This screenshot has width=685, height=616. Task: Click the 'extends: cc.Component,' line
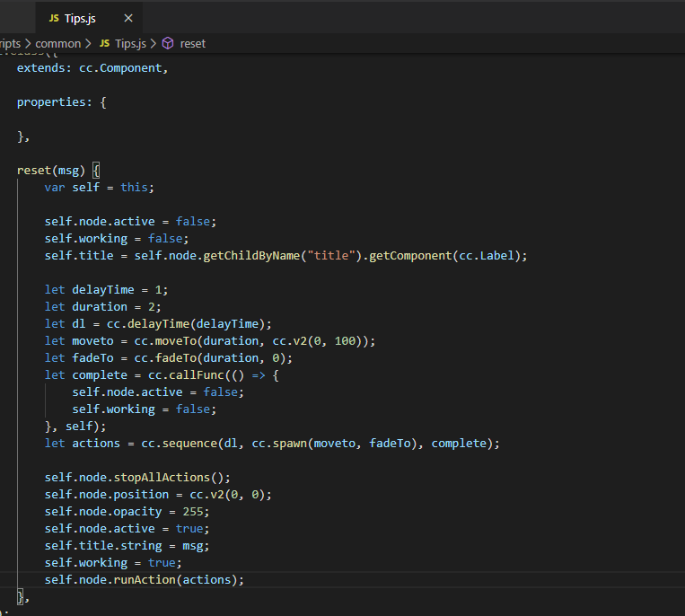pos(92,68)
